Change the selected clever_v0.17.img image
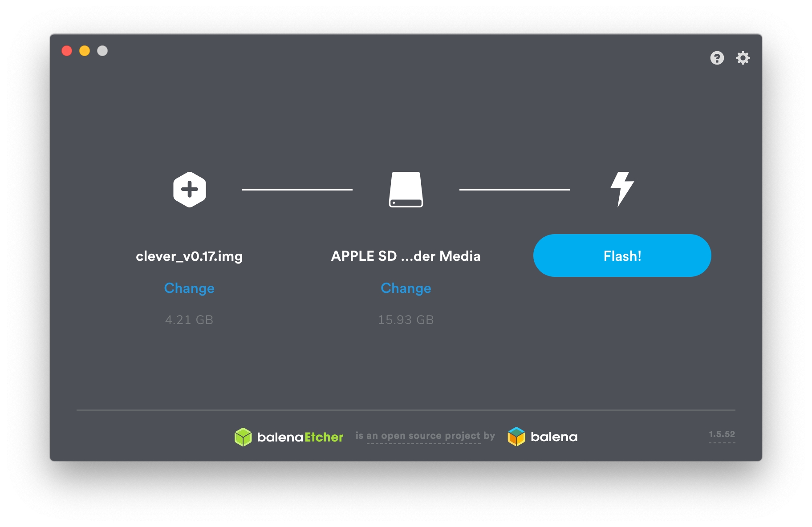The width and height of the screenshot is (812, 527). click(x=189, y=288)
